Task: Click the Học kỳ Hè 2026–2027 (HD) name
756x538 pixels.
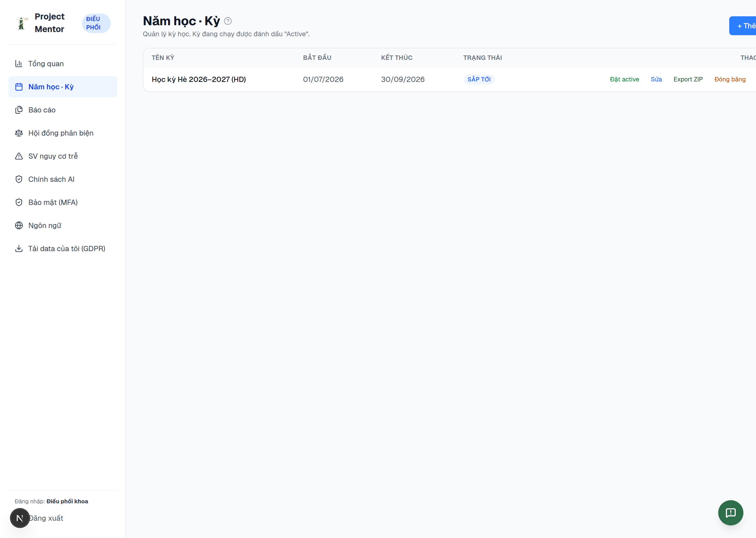Action: [199, 80]
